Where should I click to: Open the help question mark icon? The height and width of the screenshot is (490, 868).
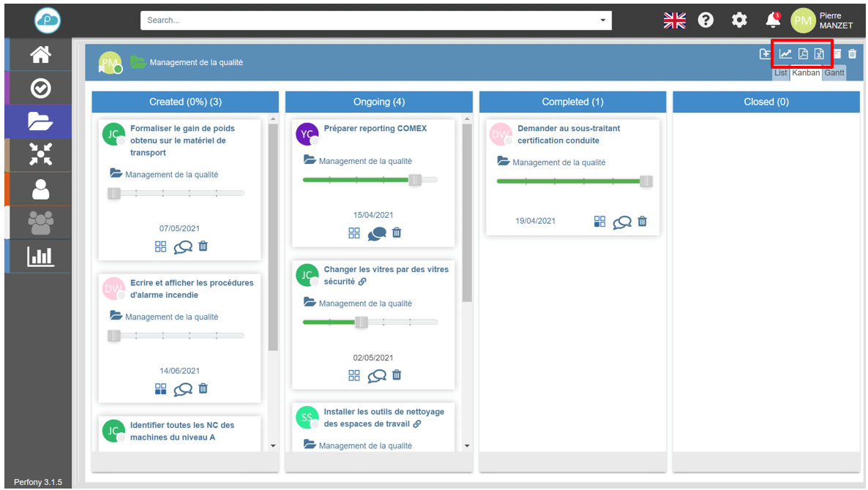coord(706,20)
